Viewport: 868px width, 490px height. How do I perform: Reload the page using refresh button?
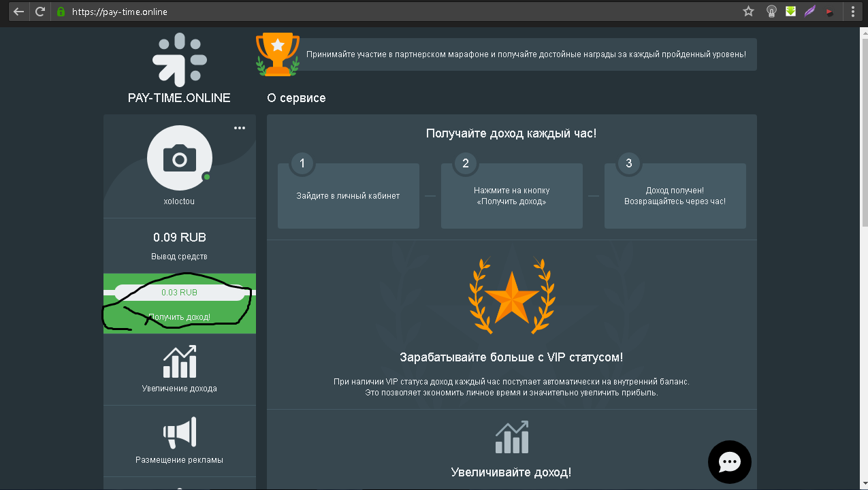coord(40,12)
